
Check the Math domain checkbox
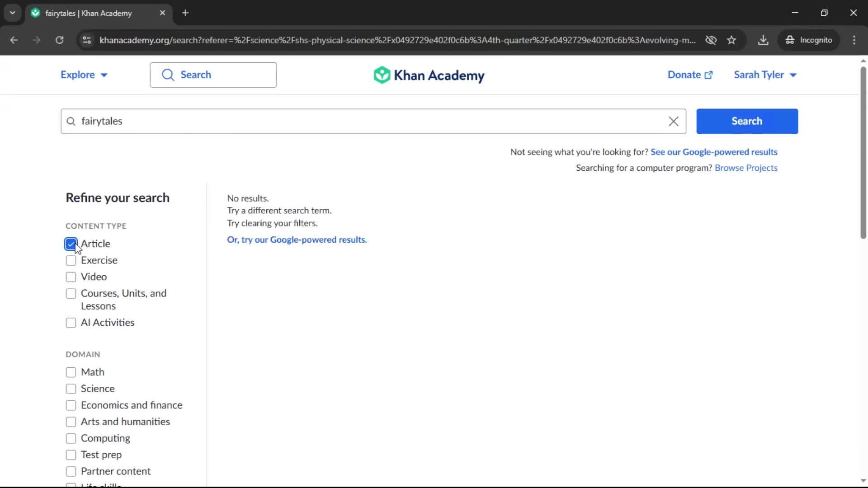[71, 372]
